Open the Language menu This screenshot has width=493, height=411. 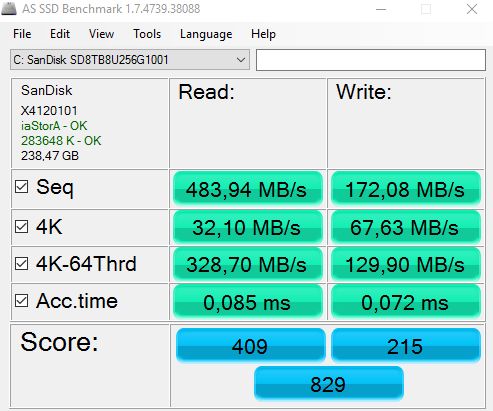[206, 34]
